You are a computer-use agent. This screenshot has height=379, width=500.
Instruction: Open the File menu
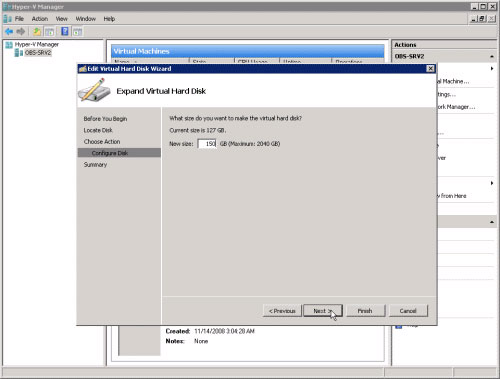[19, 19]
